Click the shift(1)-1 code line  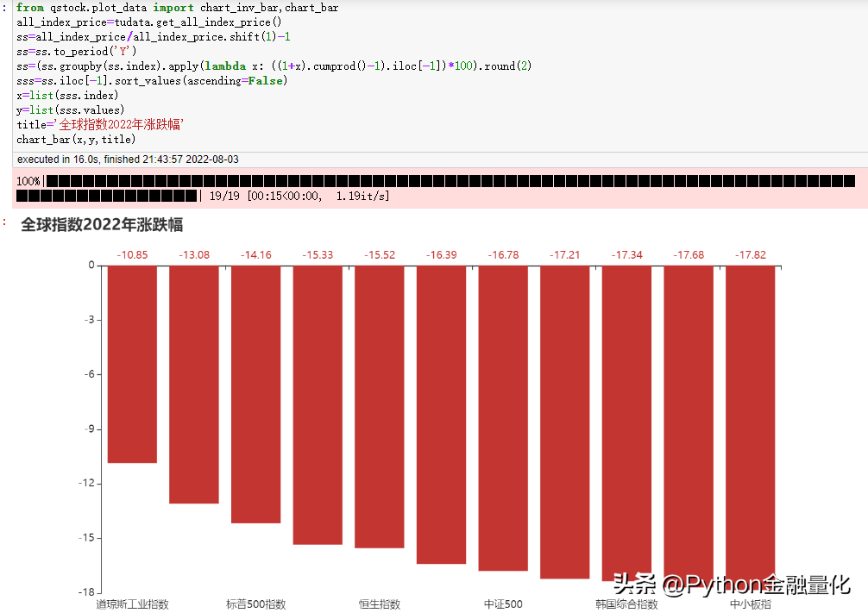[154, 36]
